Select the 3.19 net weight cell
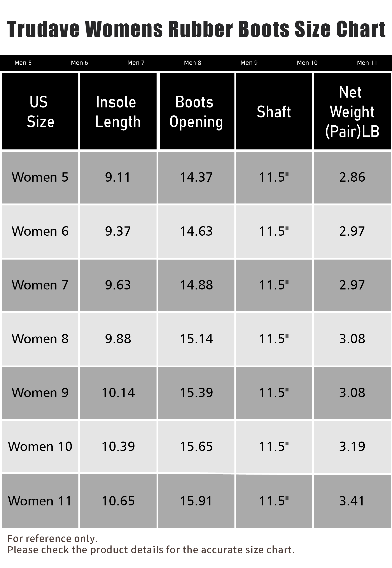Image resolution: width=392 pixels, height=568 pixels. tap(352, 446)
